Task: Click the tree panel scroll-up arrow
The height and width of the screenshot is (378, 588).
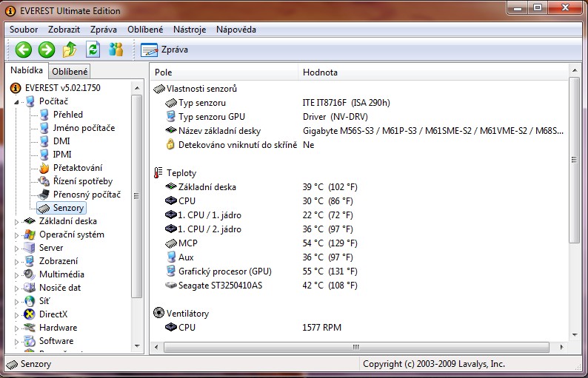Action: click(137, 88)
